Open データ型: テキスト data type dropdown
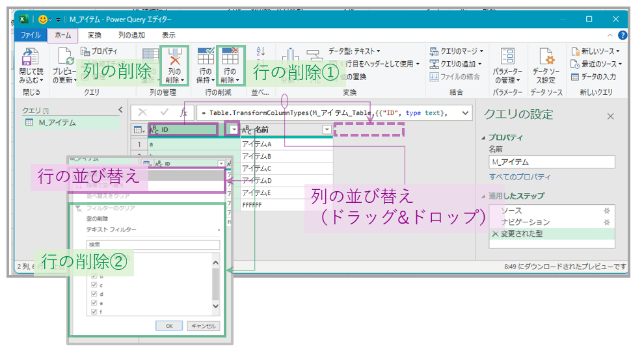This screenshot has width=644, height=357. click(354, 51)
